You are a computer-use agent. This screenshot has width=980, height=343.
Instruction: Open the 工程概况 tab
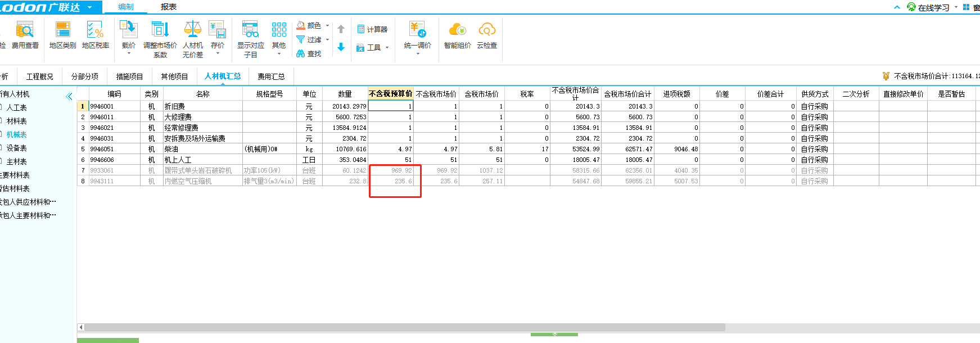coord(40,76)
